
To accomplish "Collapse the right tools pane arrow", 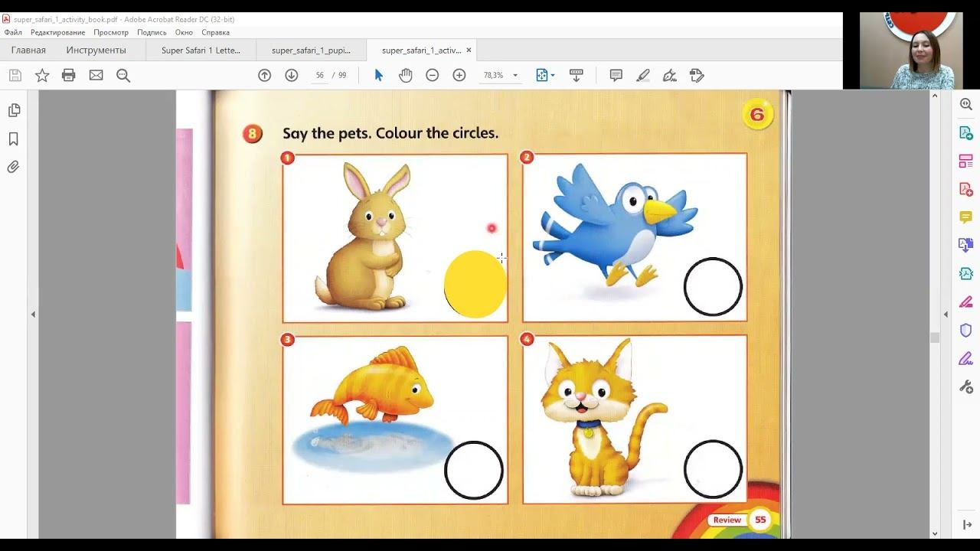I will coord(946,315).
